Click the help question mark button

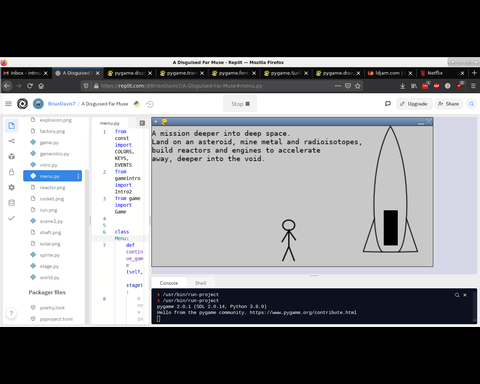(11, 313)
